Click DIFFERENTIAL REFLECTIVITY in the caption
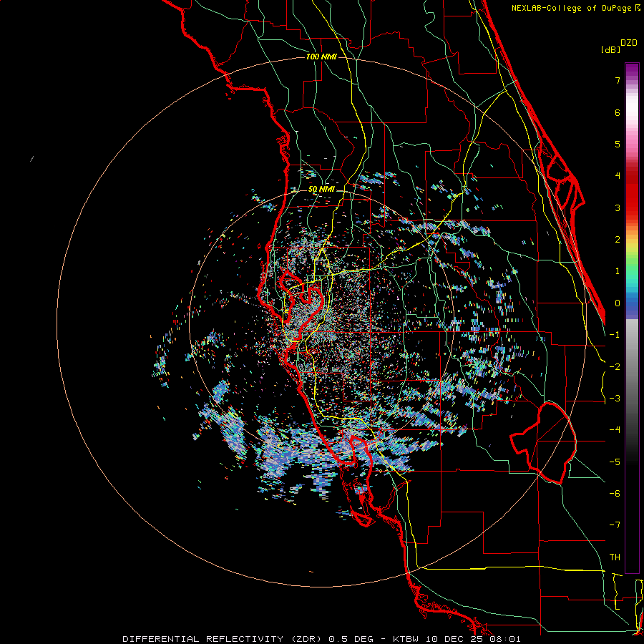Viewport: 644px width, 644px height. [203, 639]
